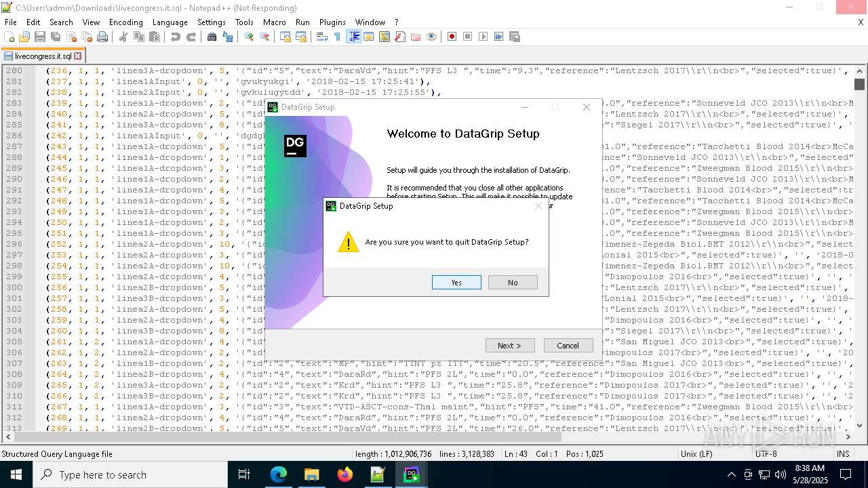Open Task View from the taskbar
Screen dimensions: 868x488
click(x=244, y=474)
